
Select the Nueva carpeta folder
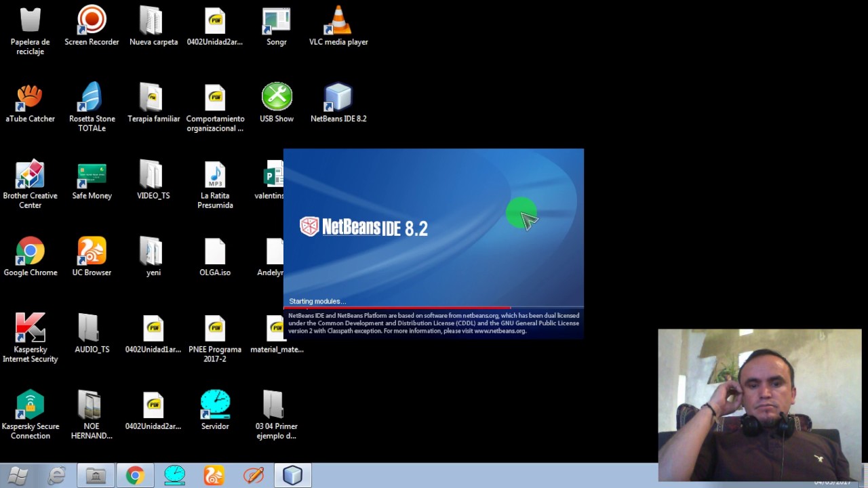point(153,26)
